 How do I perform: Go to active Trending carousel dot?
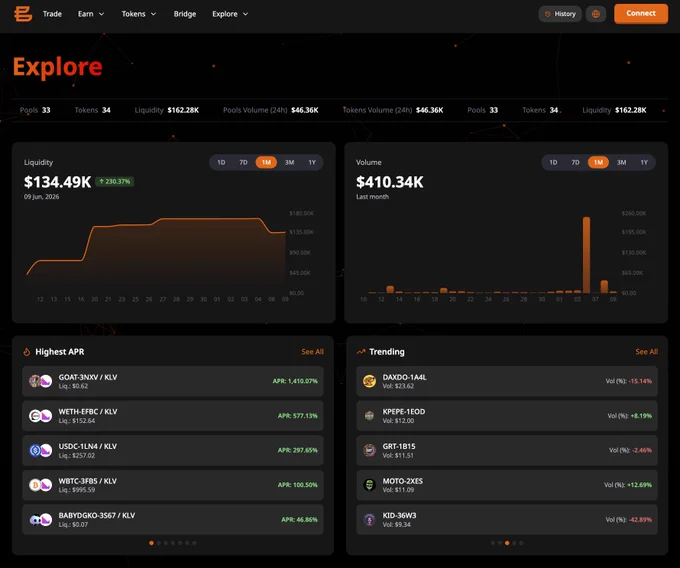click(507, 543)
